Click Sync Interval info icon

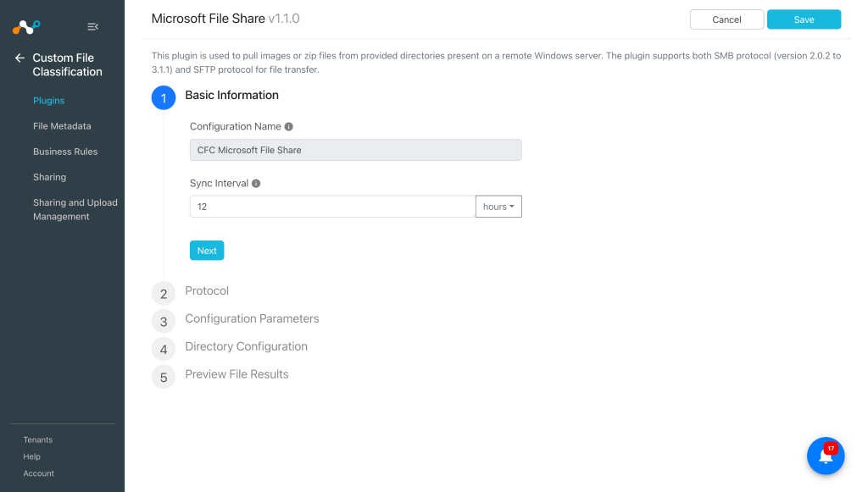coord(256,184)
